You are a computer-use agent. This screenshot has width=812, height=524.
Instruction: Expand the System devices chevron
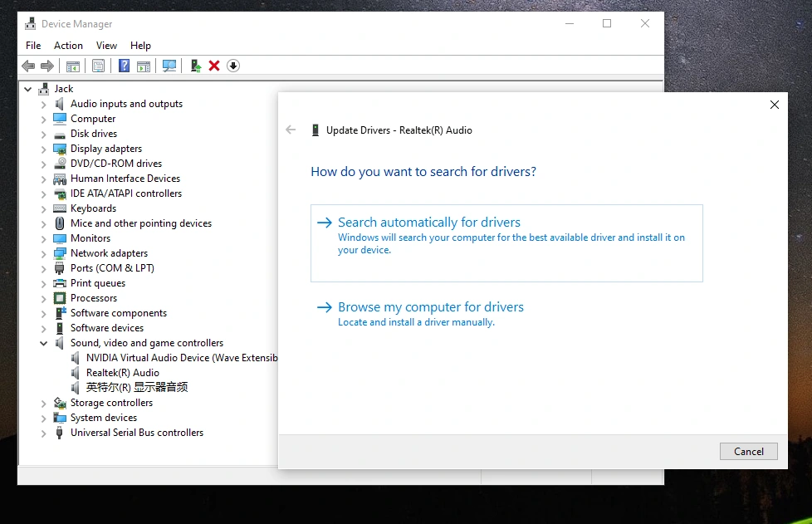(x=43, y=419)
